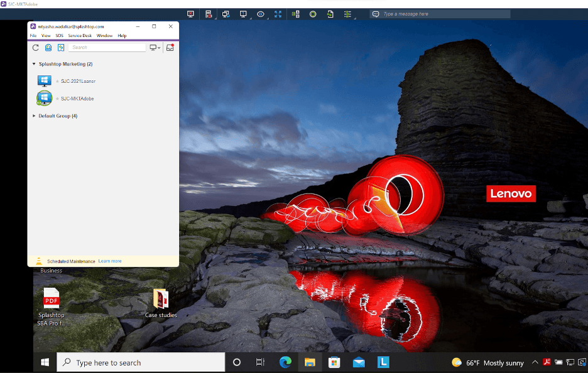The image size is (588, 373).
Task: Open session settings with the sliders icon
Action: coord(347,14)
